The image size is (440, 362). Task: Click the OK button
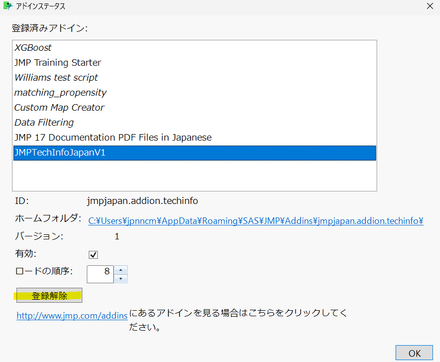[x=414, y=353]
